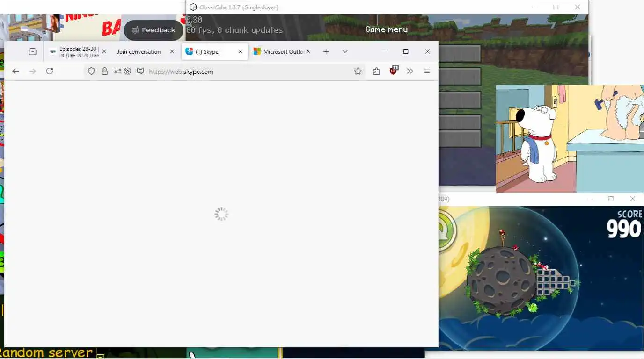Open tracking protection shield icon
This screenshot has height=359, width=644.
(x=92, y=71)
